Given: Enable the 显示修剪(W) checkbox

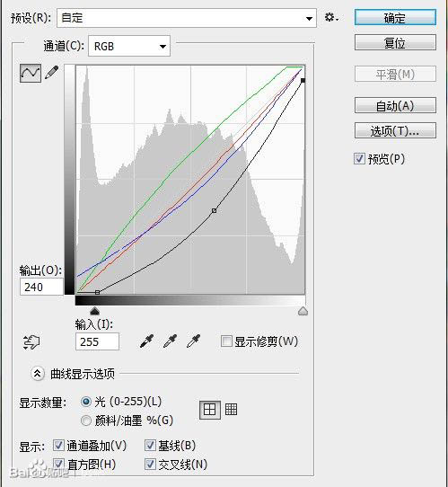Looking at the screenshot, I should tap(226, 341).
